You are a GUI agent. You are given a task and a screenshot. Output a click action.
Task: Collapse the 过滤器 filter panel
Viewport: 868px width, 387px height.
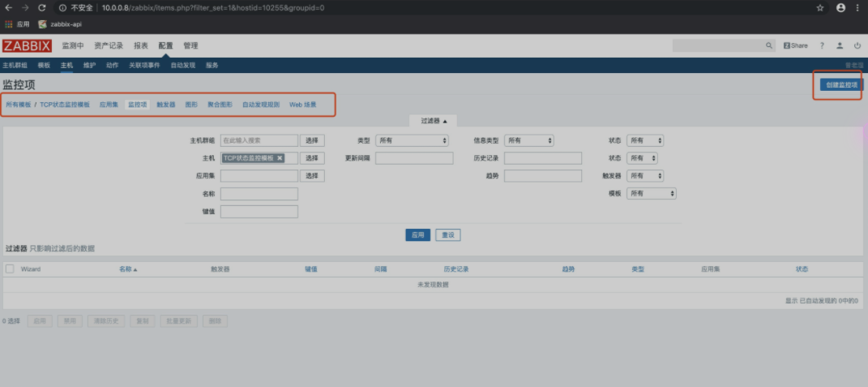(x=434, y=120)
